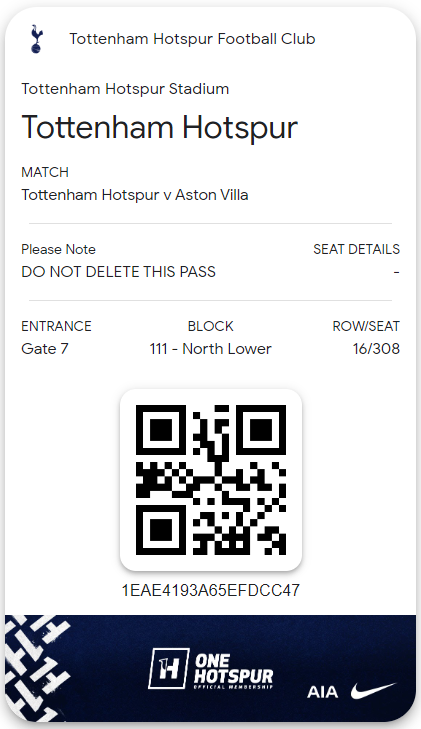Tap the QR code on the pass

[210, 480]
